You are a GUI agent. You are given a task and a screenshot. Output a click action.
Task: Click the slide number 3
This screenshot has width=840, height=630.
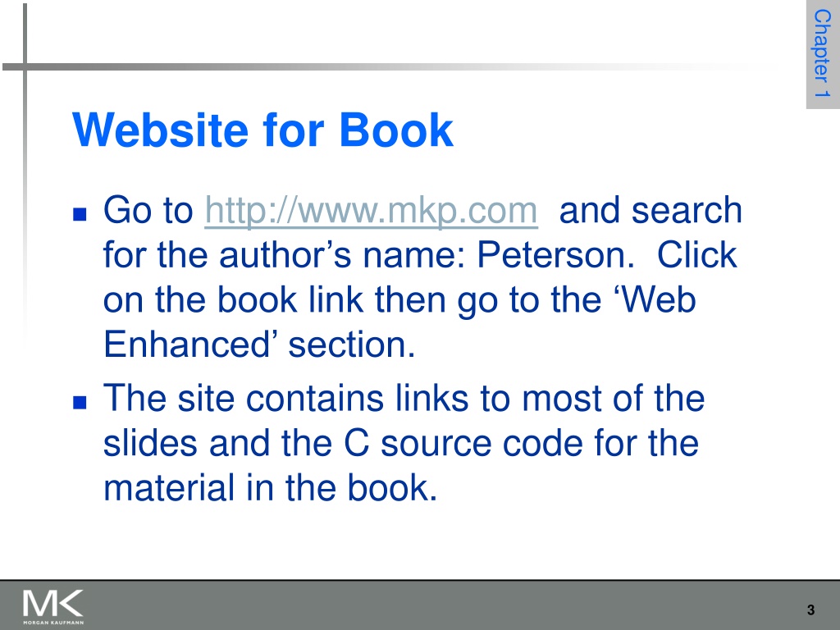click(810, 609)
